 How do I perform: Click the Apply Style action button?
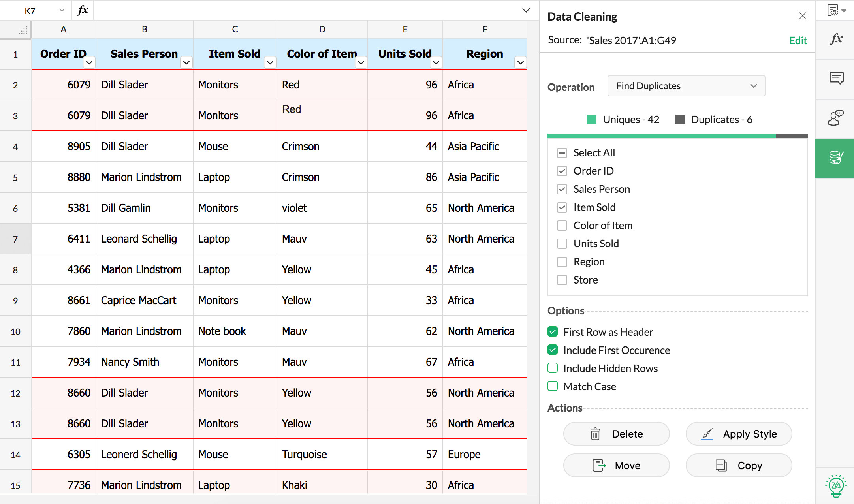738,434
